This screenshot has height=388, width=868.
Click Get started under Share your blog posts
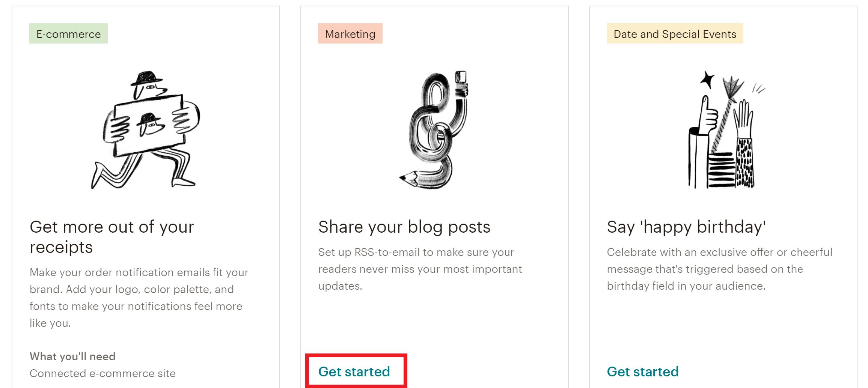point(354,371)
